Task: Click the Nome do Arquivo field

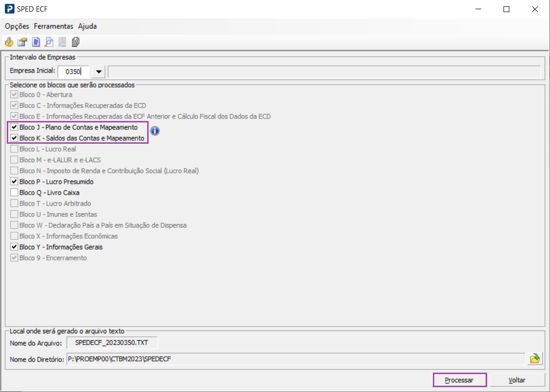Action: [x=112, y=343]
